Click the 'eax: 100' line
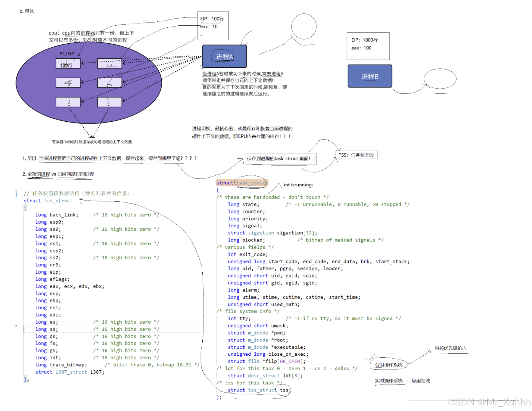Screen dimensions: 532x411 361,48
